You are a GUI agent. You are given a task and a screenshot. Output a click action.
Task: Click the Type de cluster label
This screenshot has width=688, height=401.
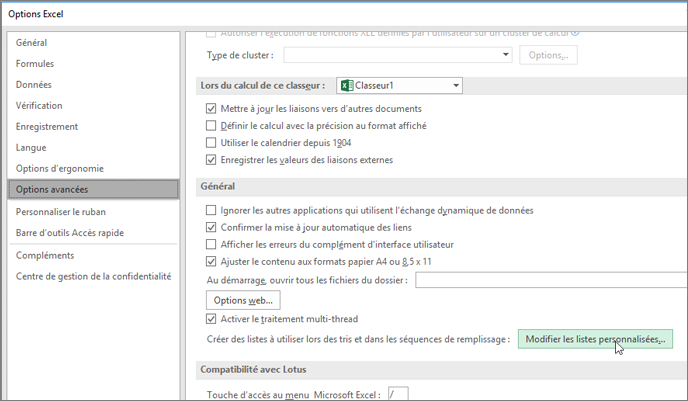(240, 55)
